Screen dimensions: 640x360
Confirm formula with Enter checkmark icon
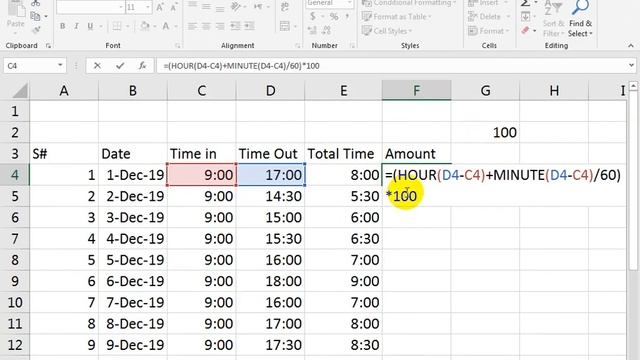tap(120, 65)
